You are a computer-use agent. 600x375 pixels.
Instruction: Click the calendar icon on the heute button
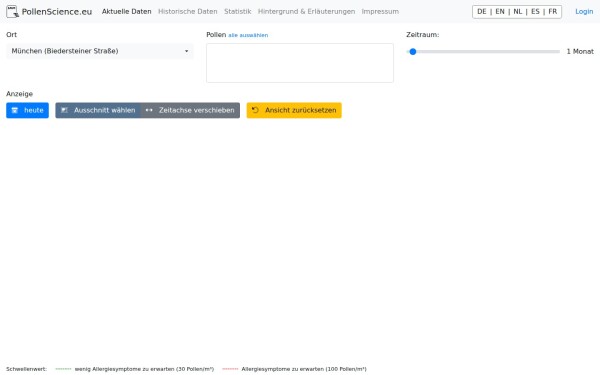15,110
